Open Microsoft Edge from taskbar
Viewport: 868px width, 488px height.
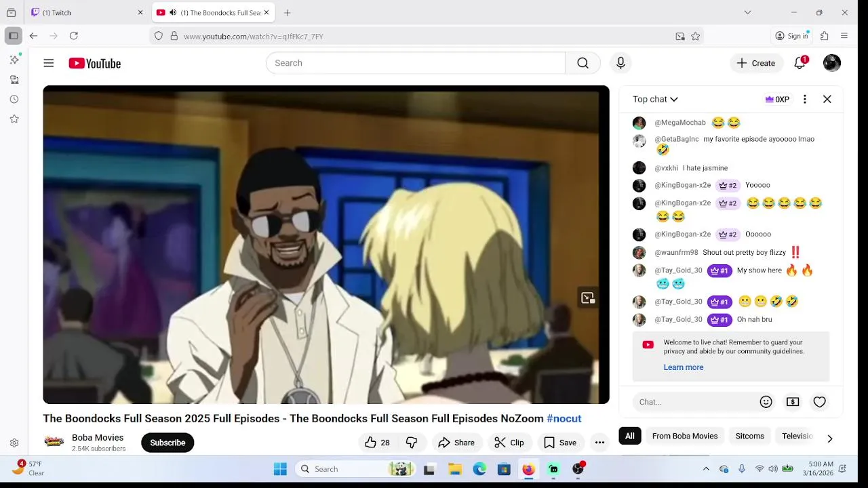click(479, 469)
